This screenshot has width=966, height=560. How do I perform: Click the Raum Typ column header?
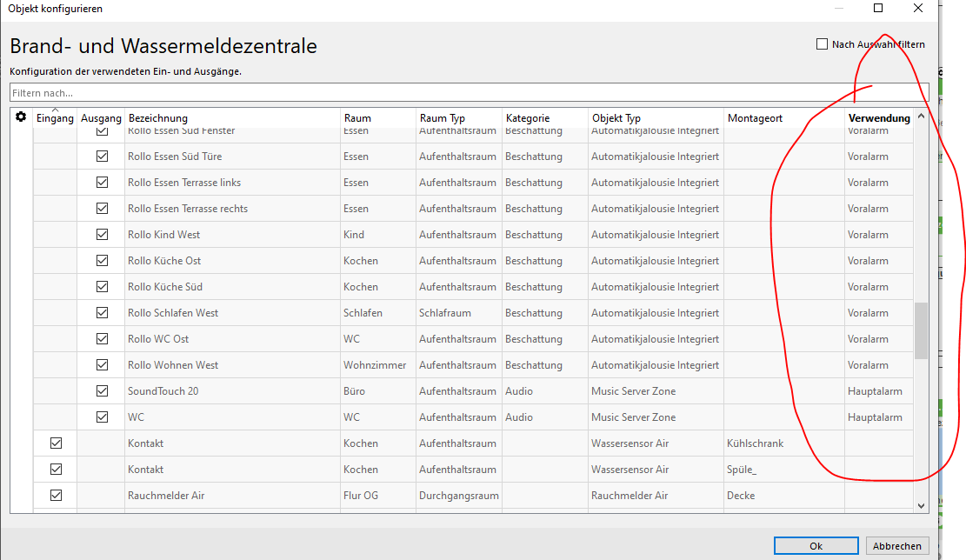(x=442, y=118)
